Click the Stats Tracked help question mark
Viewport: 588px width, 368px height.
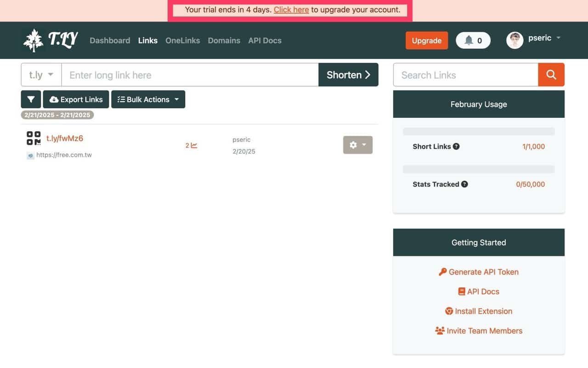pyautogui.click(x=464, y=184)
